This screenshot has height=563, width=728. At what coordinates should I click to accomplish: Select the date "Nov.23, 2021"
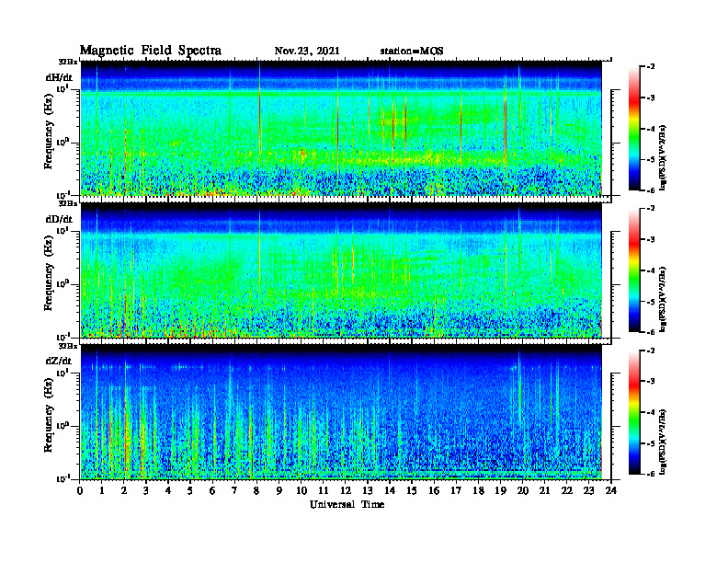tap(307, 51)
